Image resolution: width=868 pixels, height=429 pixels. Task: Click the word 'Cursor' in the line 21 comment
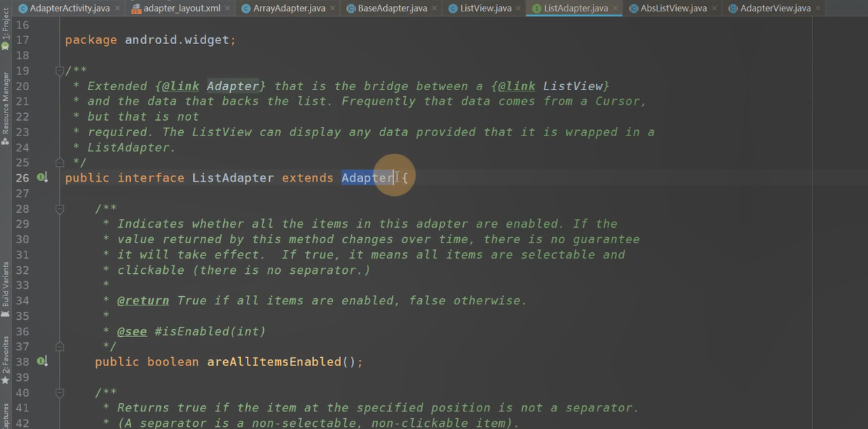pos(618,101)
